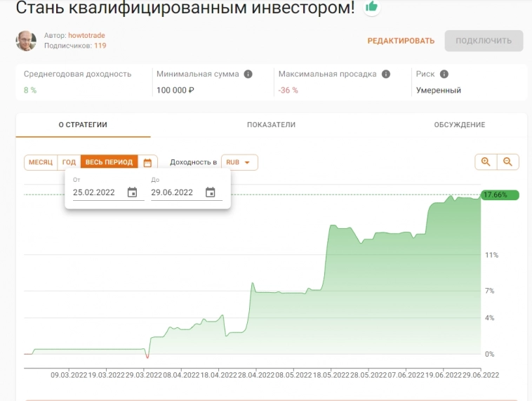Viewport: 532px width, 401px height.
Task: Select the МЕСЯЦ period option
Action: coord(41,162)
